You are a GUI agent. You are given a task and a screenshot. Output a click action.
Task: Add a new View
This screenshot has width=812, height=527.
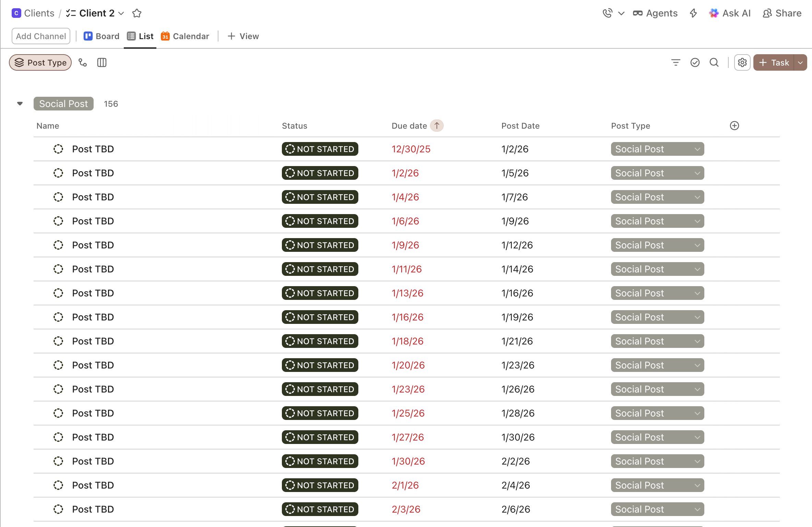coord(243,36)
